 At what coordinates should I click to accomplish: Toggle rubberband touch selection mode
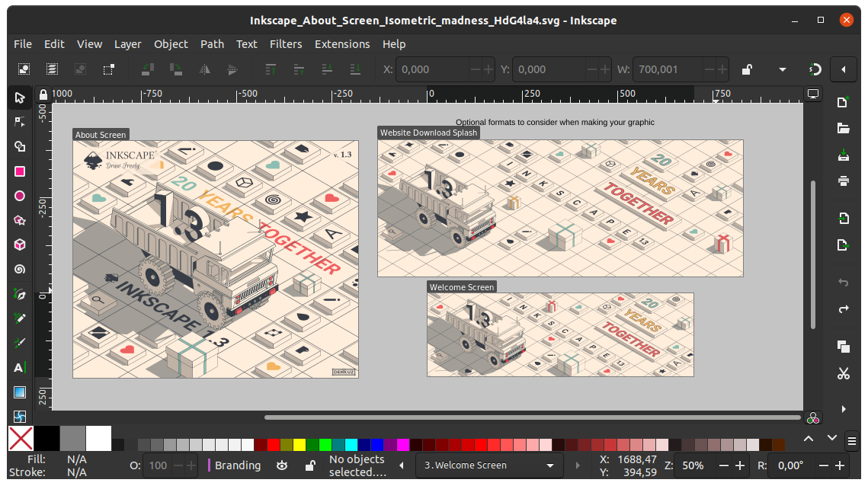108,69
